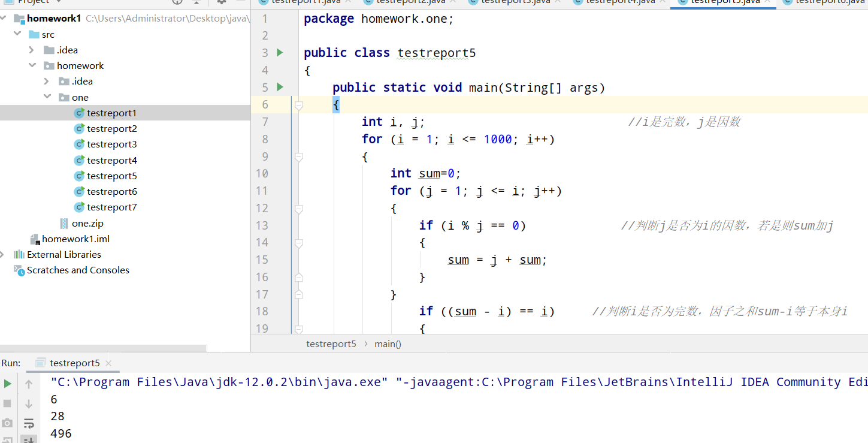
Task: Open testreport3 in the project tree
Action: (112, 144)
